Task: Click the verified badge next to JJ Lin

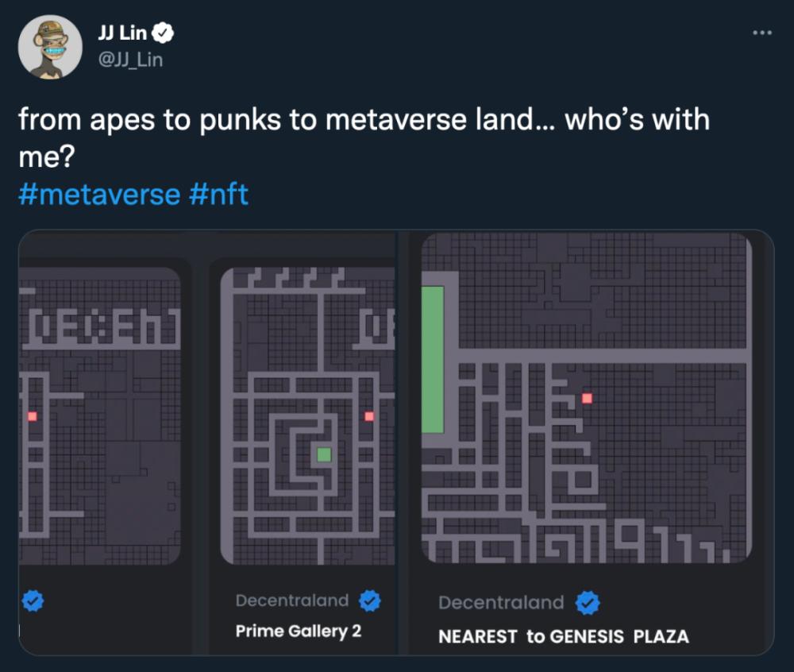Action: (x=164, y=33)
